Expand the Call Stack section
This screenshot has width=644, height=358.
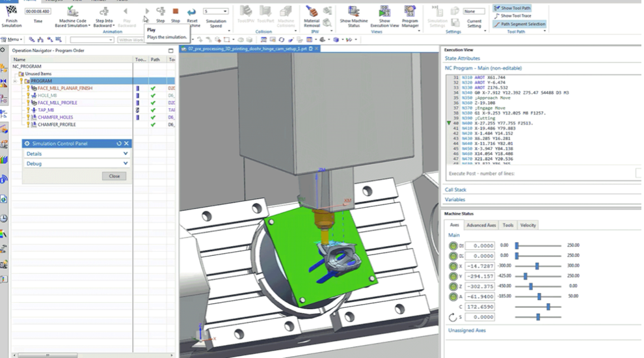point(455,189)
